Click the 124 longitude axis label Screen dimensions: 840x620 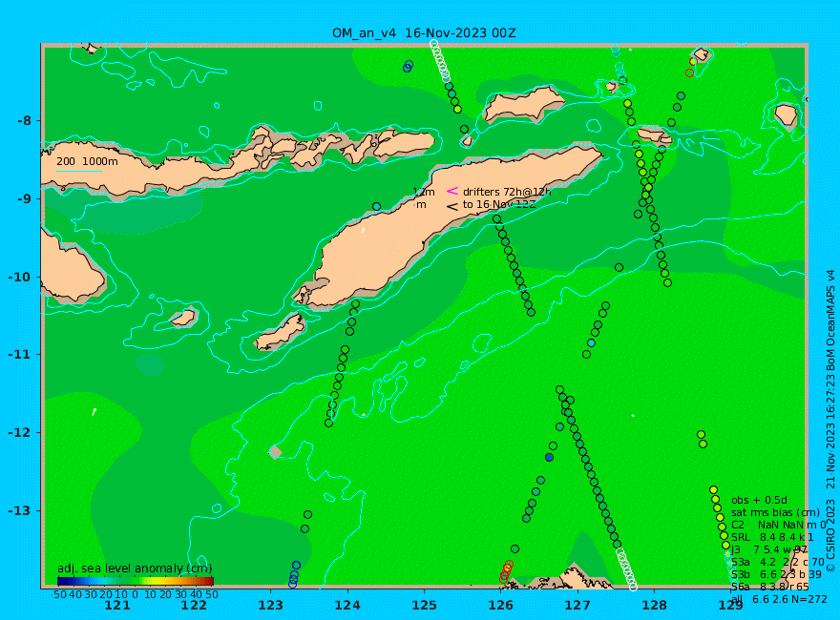pyautogui.click(x=347, y=606)
